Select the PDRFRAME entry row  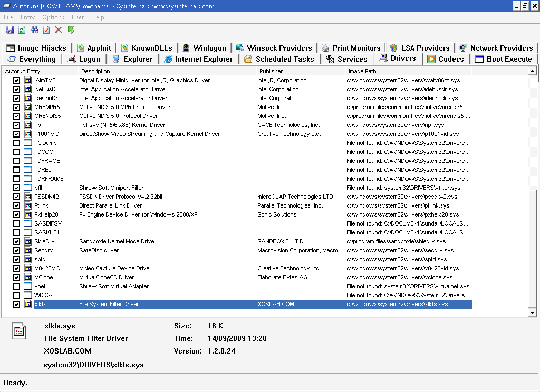(x=237, y=179)
